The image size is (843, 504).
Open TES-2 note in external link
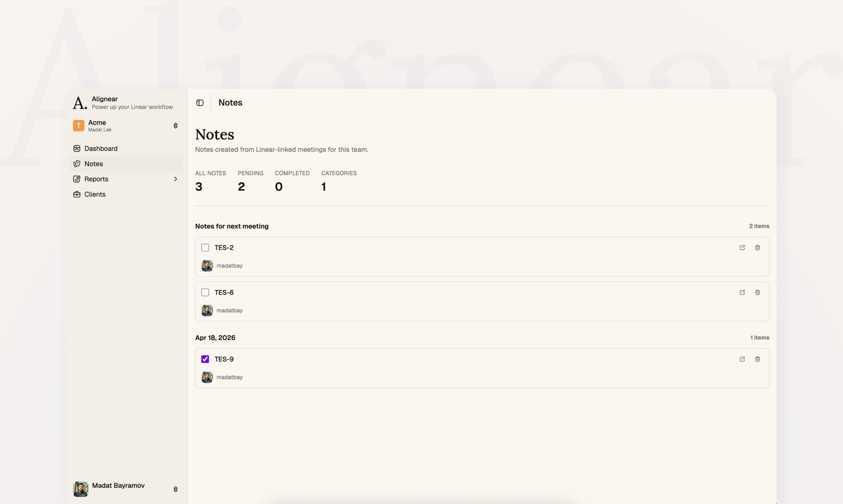click(x=742, y=248)
